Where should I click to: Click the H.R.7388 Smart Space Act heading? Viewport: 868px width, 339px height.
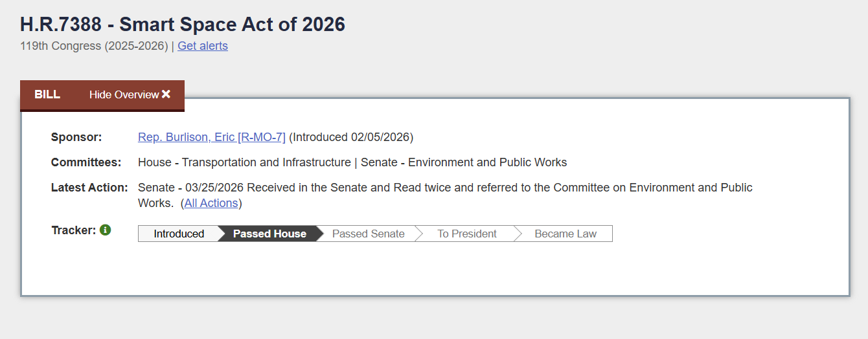tap(183, 25)
